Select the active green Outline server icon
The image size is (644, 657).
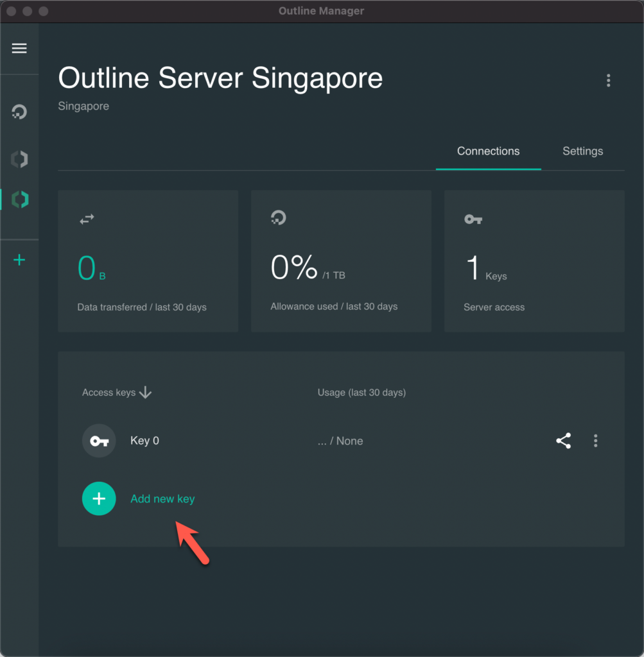20,200
